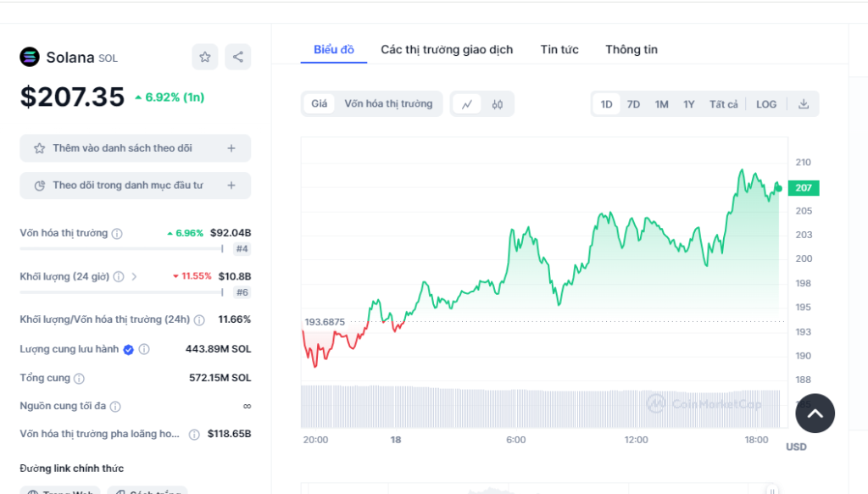Screen dimensions: 868x494
Task: Click the volume bars area under chart
Action: [540, 407]
